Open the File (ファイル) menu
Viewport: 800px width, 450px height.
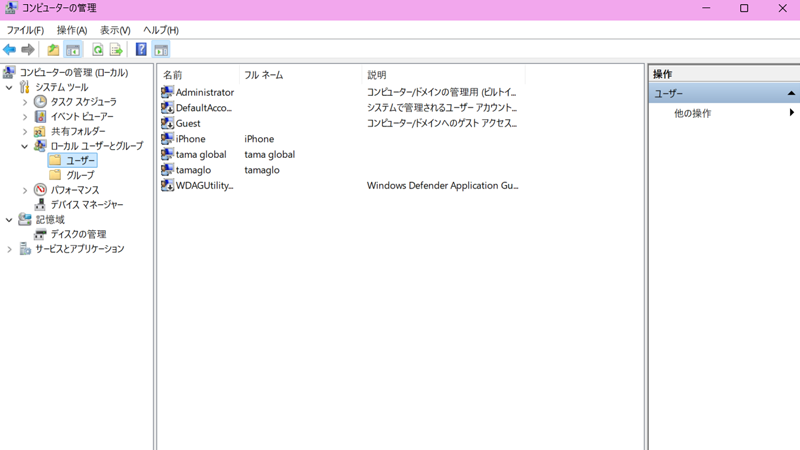(25, 30)
